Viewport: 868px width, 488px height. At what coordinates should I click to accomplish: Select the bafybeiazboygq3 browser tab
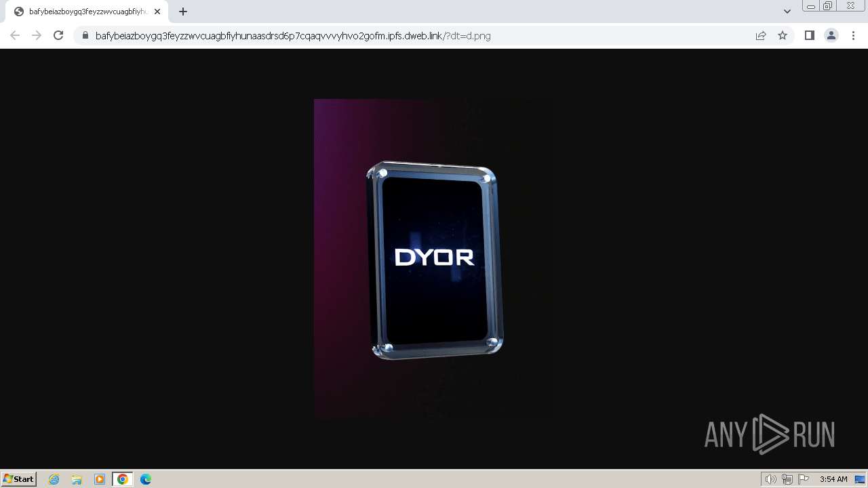tap(87, 12)
